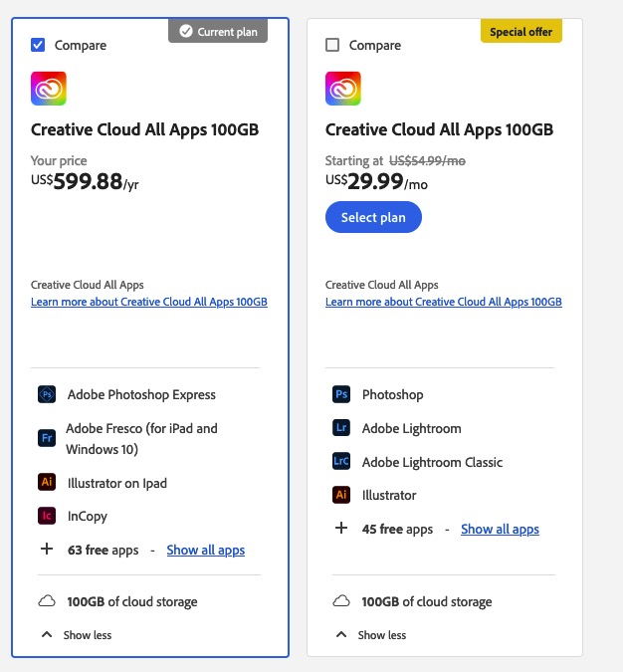Image resolution: width=623 pixels, height=672 pixels.
Task: Click checkmark icon in Current plan badge
Action: 186,31
